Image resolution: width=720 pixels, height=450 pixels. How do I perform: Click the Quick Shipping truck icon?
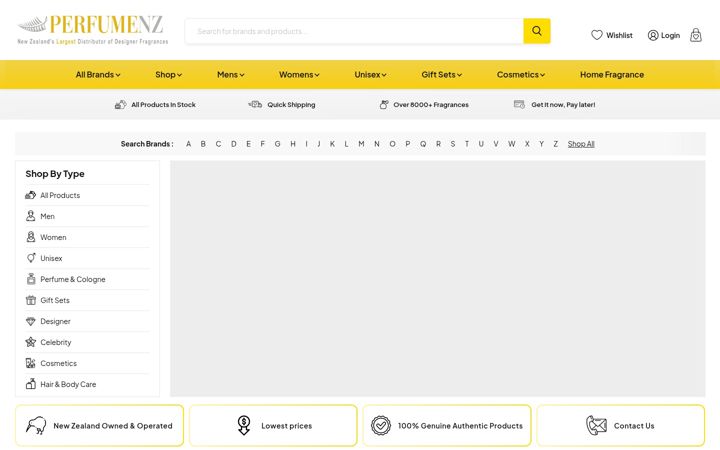click(x=255, y=104)
